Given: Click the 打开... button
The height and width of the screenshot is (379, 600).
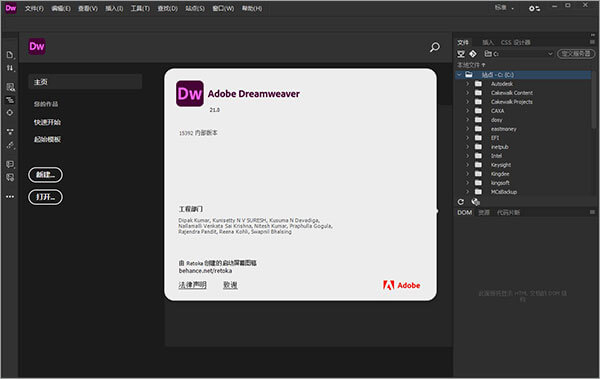Looking at the screenshot, I should (x=45, y=197).
